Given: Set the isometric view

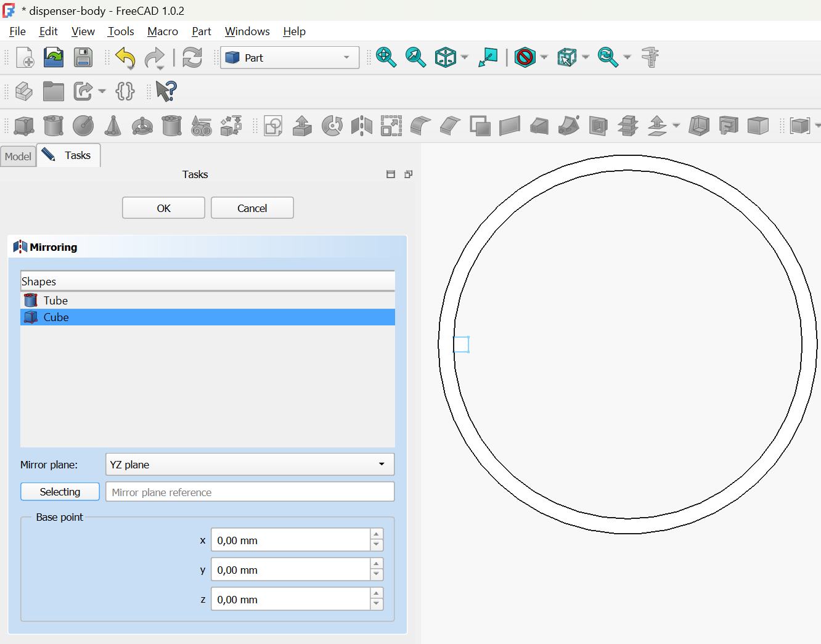Looking at the screenshot, I should click(445, 58).
